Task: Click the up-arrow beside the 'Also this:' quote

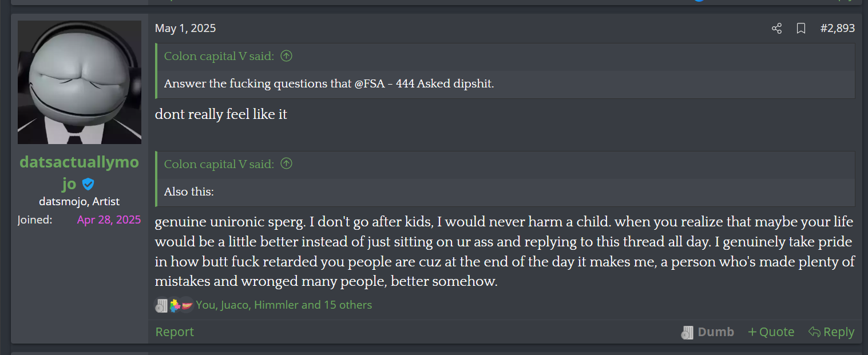Action: pyautogui.click(x=287, y=164)
